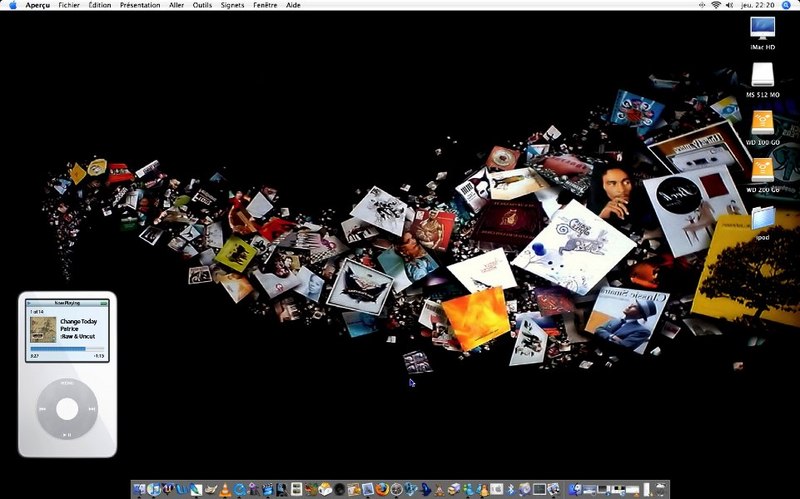This screenshot has width=800, height=499.
Task: Click the iPod track progress bar
Action: coord(67,349)
